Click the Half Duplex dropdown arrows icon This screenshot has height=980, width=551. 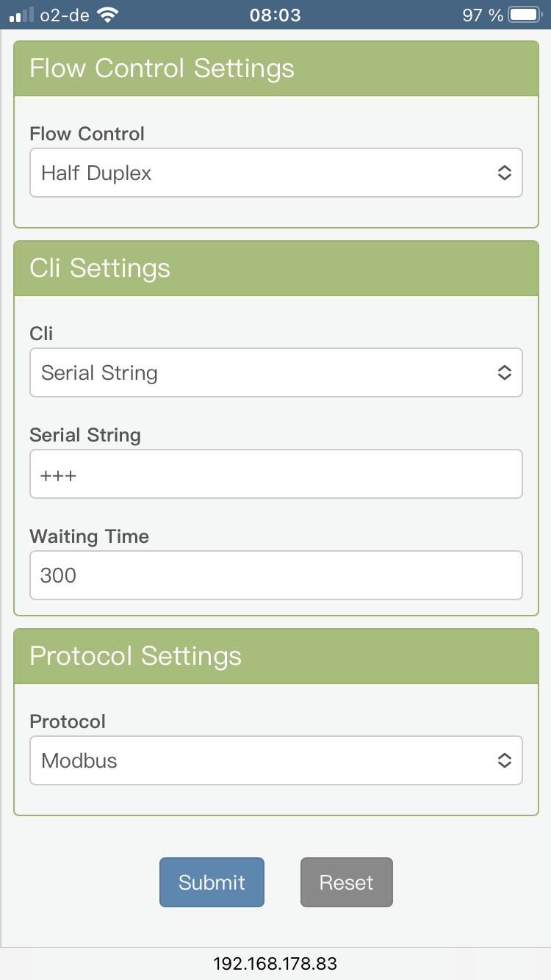[x=505, y=173]
